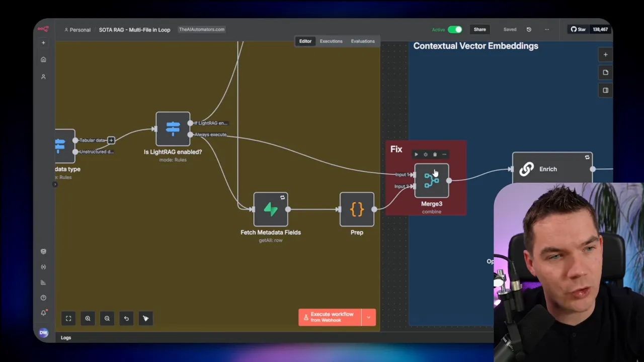Open the templates icon in the lower sidebar
644x362 pixels.
[x=43, y=251]
